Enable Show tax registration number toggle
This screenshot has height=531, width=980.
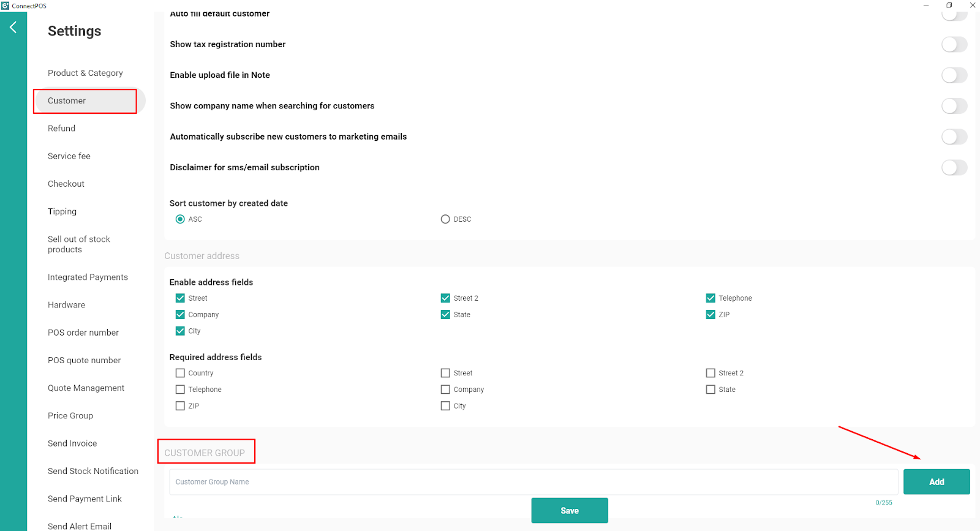pyautogui.click(x=954, y=45)
